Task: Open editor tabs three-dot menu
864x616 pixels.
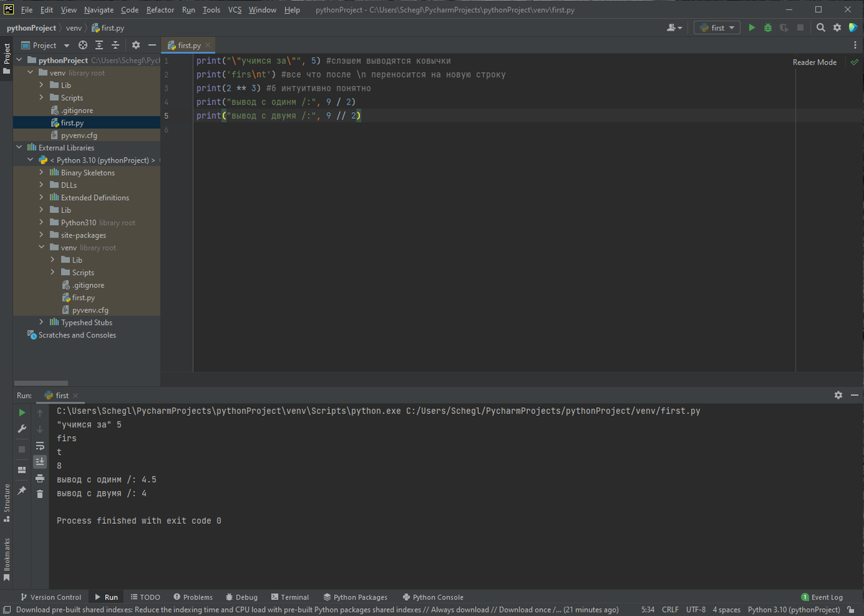Action: pos(855,45)
